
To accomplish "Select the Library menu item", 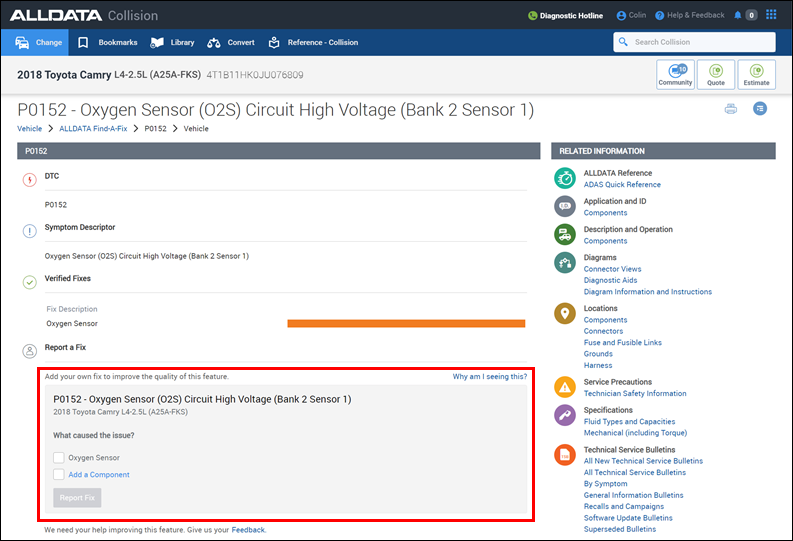I will click(x=172, y=43).
